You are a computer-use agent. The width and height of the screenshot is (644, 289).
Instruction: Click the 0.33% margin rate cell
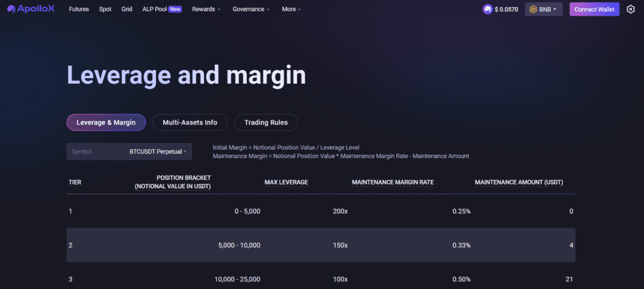point(462,246)
